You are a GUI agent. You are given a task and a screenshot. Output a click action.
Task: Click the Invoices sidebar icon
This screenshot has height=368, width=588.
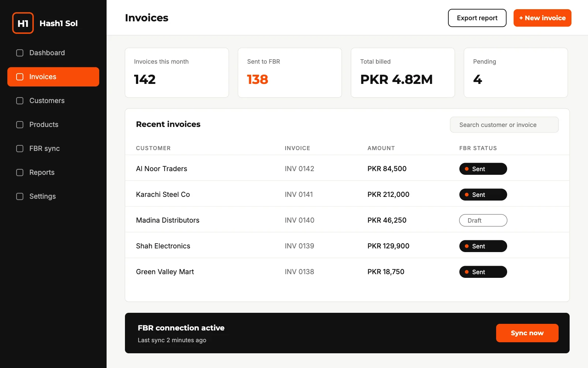coord(20,77)
